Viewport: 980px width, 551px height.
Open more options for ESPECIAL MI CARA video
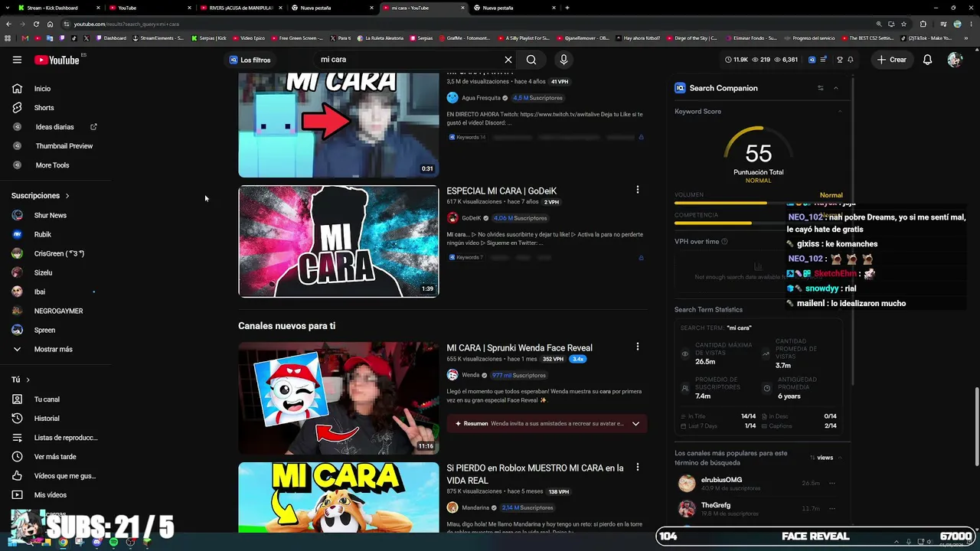tap(637, 190)
